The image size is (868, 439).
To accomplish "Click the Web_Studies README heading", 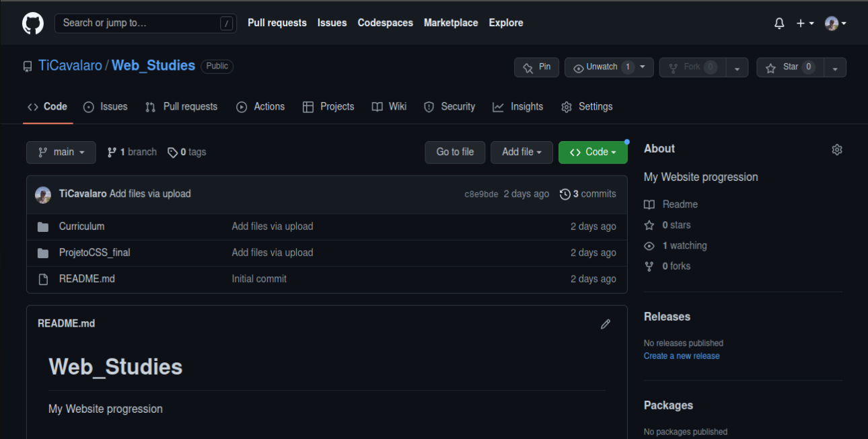I will point(116,367).
